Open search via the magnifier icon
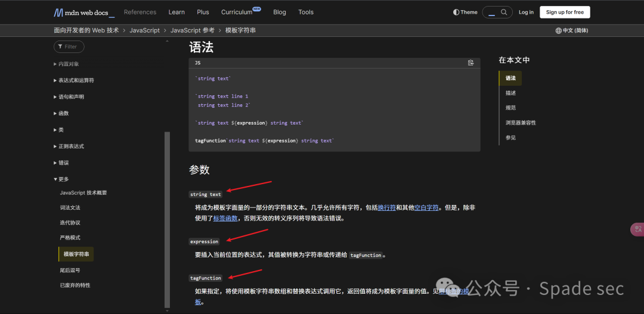Image resolution: width=644 pixels, height=314 pixels. (x=504, y=13)
